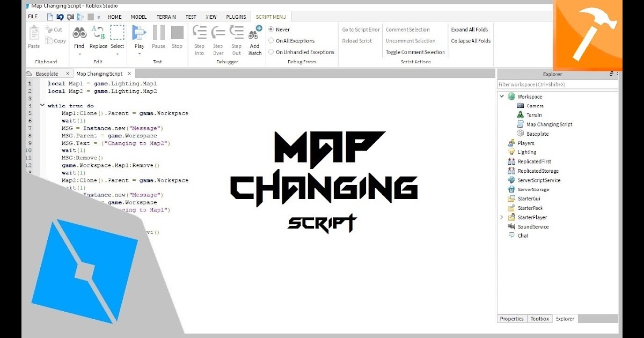
Task: Click the Map Changing Script icon in Explorer
Action: (x=520, y=124)
